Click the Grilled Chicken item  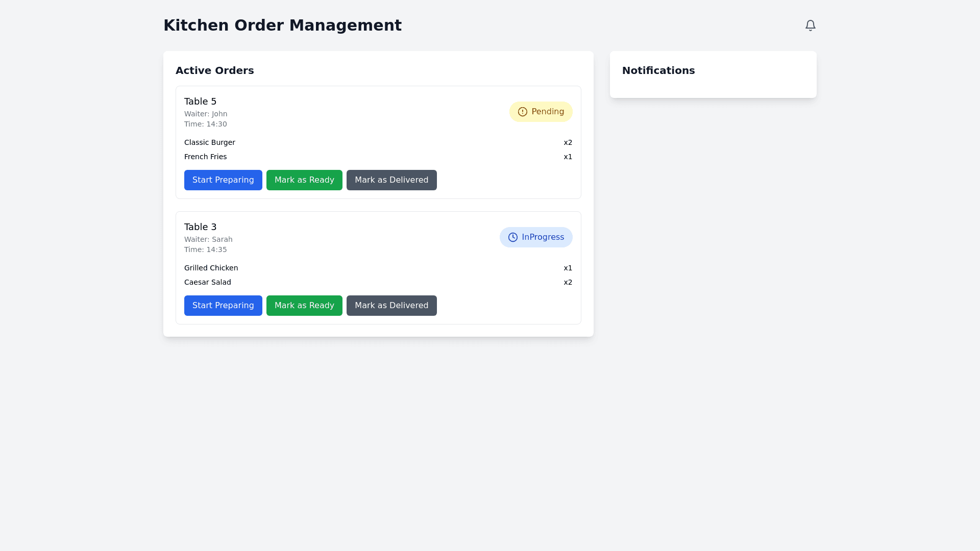(211, 268)
